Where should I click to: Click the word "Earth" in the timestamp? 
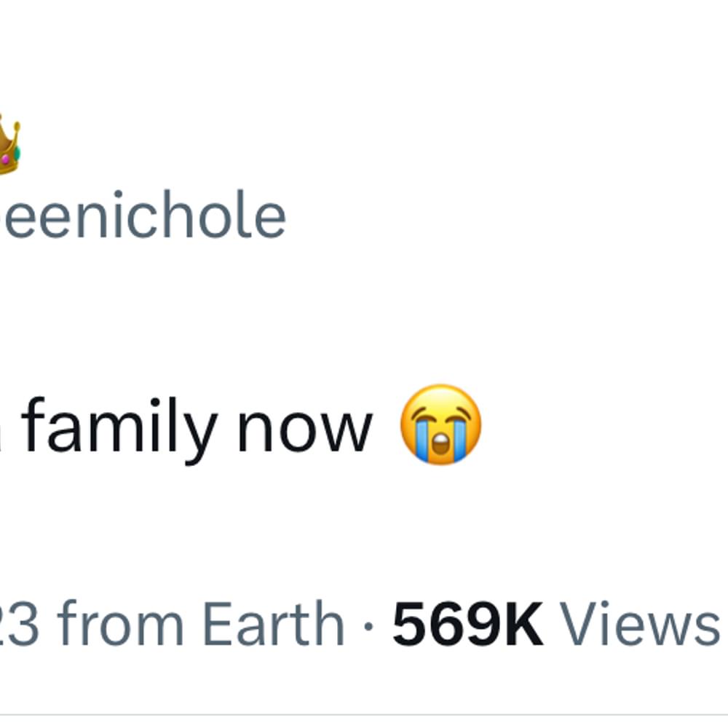pos(272,623)
